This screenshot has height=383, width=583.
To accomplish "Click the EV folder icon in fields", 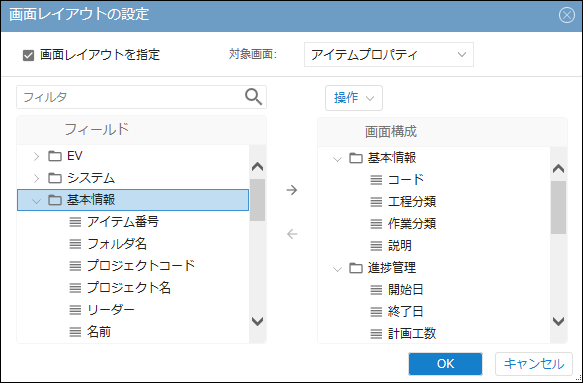I will point(55,156).
